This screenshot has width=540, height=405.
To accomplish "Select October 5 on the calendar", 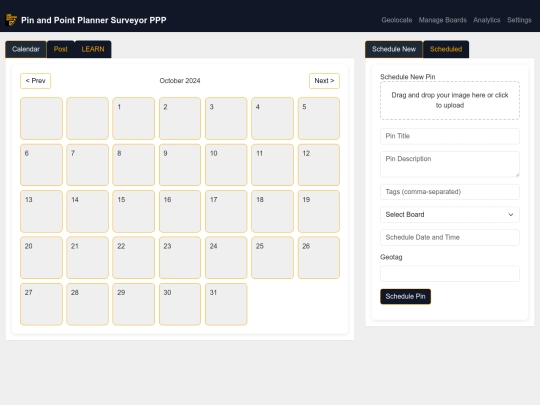I will click(319, 118).
